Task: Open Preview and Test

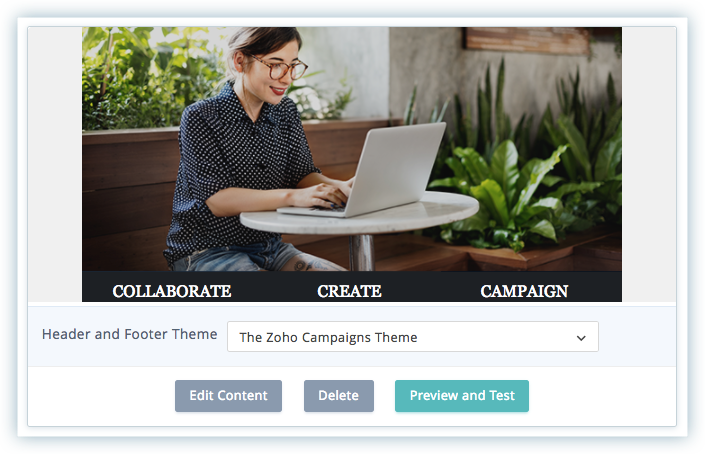Action: coord(462,396)
